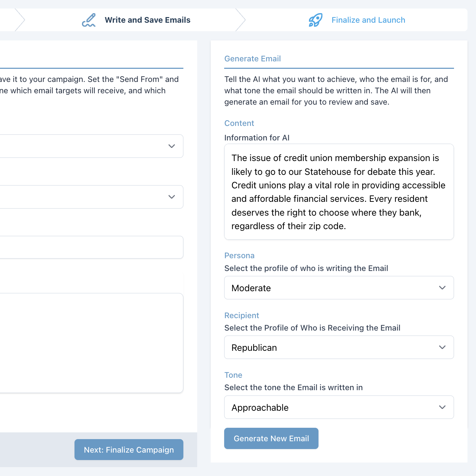Switch to the Write and Save Emails step

pos(147,20)
